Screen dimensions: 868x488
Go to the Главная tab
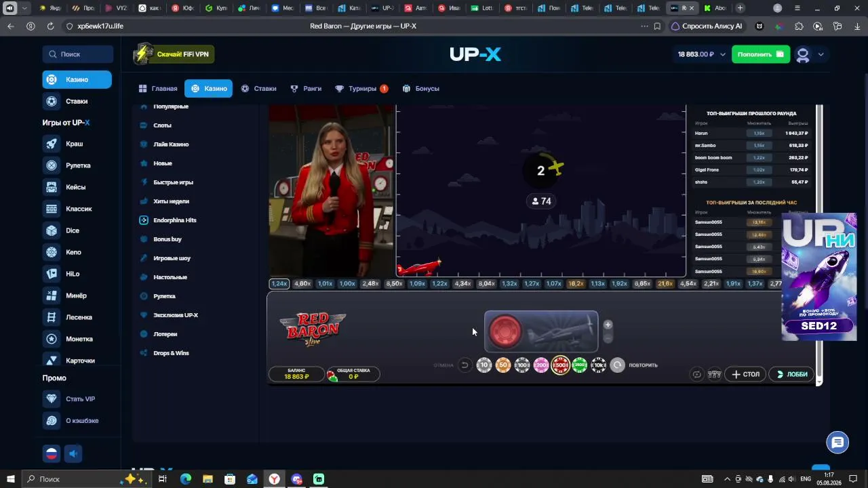(158, 89)
